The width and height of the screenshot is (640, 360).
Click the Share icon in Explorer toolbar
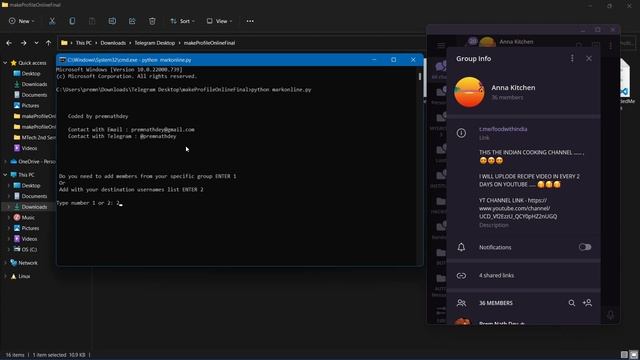pos(132,21)
